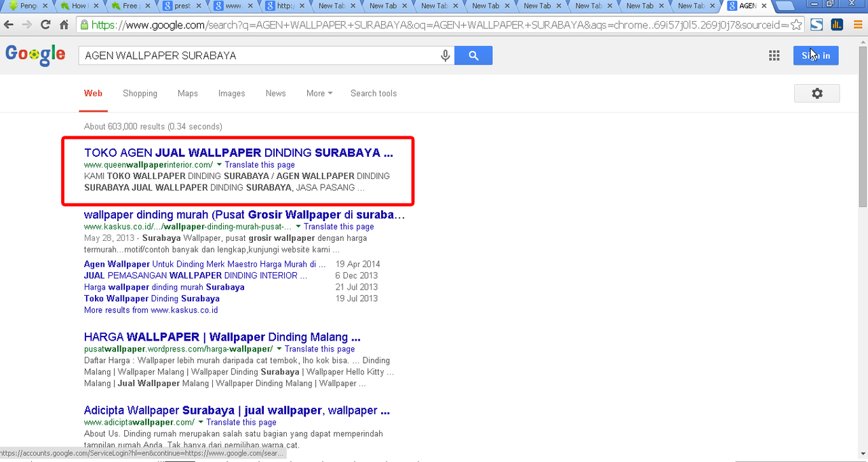Switch to the Shopping search tab
This screenshot has width=868, height=462.
pyautogui.click(x=140, y=94)
